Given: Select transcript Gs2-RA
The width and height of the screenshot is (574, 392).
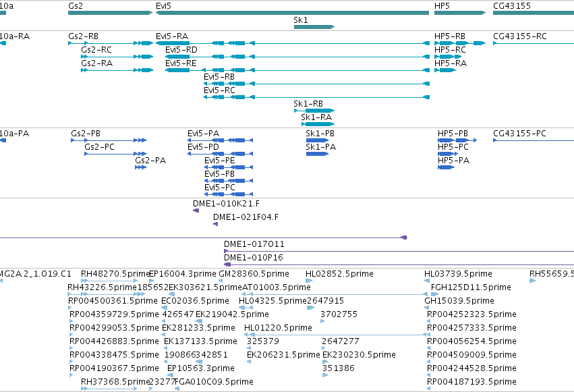Looking at the screenshot, I should (117, 70).
